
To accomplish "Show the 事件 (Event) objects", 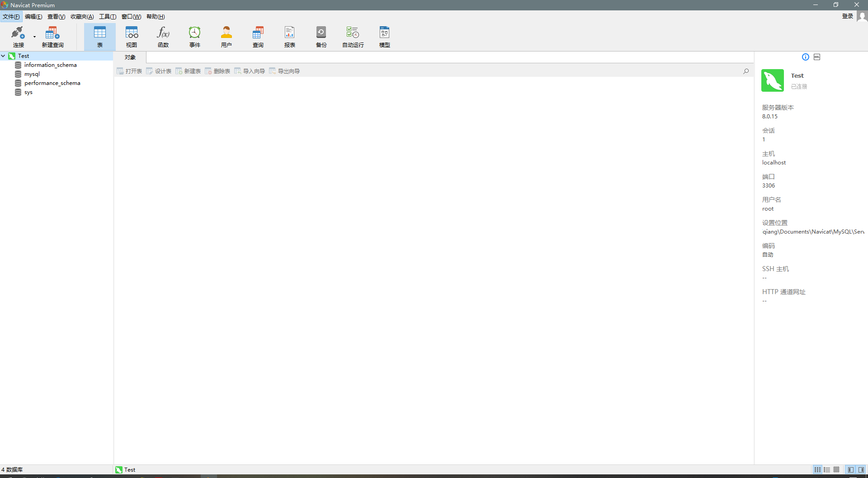I will click(x=195, y=37).
